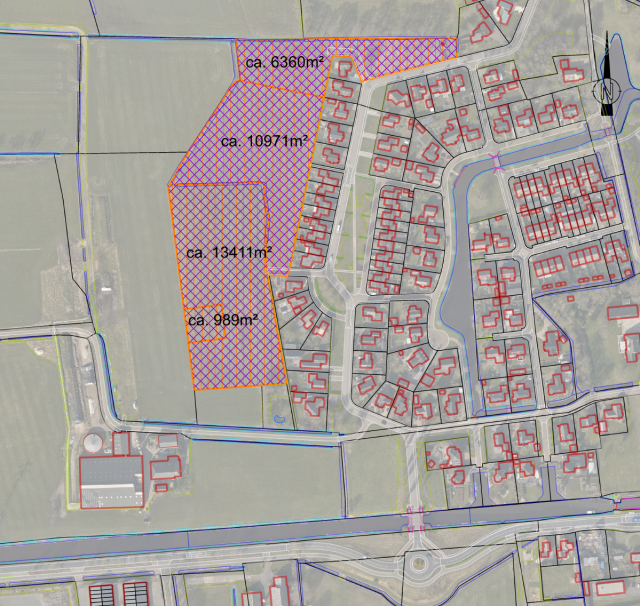Select the circular silo beside the warehouse

(x=94, y=441)
